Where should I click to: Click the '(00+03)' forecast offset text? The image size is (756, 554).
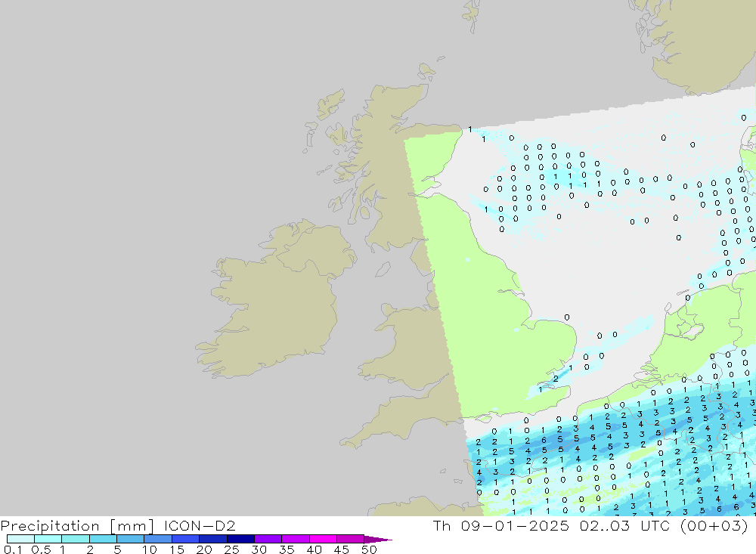click(x=714, y=526)
